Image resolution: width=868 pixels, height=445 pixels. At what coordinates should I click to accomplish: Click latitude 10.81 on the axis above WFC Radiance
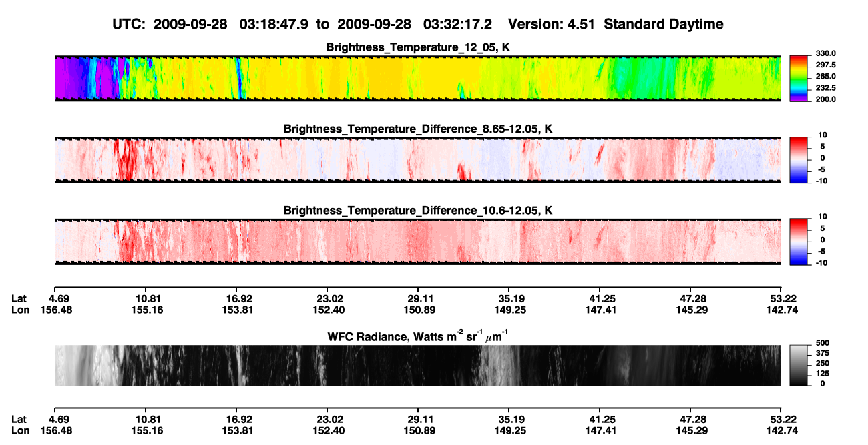click(148, 298)
